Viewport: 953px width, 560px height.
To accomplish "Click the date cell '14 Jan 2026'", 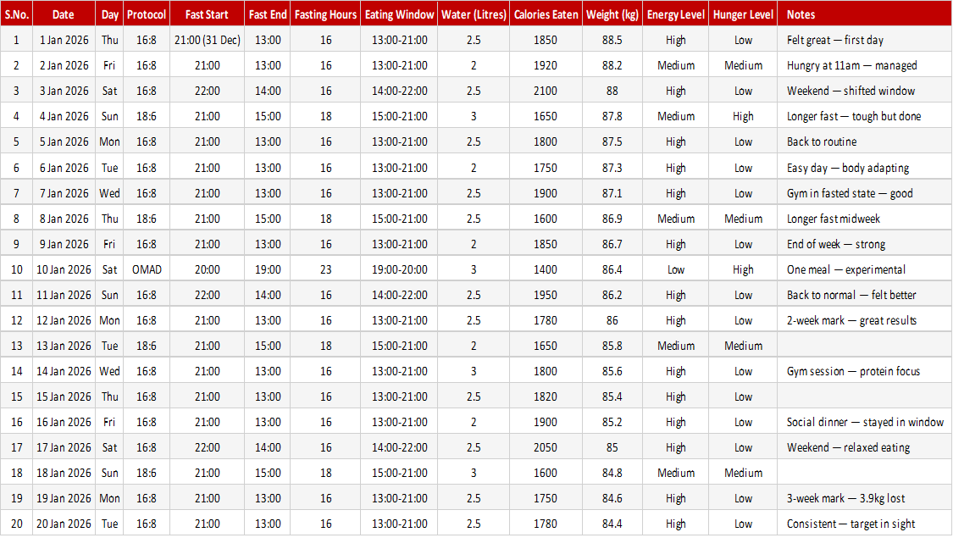I will coord(64,372).
